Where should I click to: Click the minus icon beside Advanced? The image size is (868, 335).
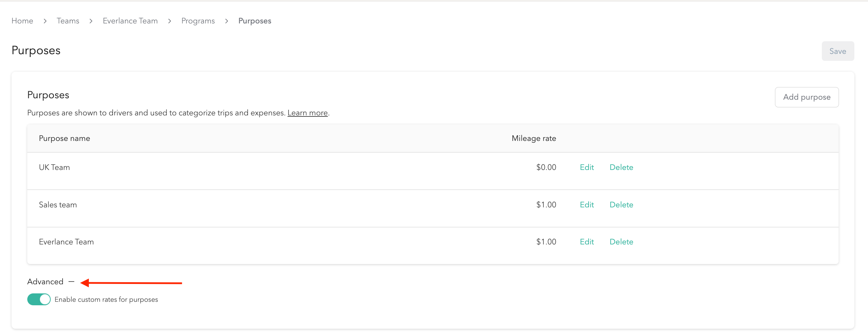pos(72,282)
